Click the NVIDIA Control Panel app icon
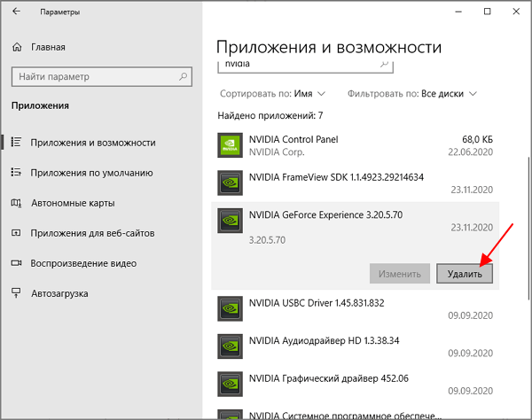532x420 pixels. (x=230, y=145)
